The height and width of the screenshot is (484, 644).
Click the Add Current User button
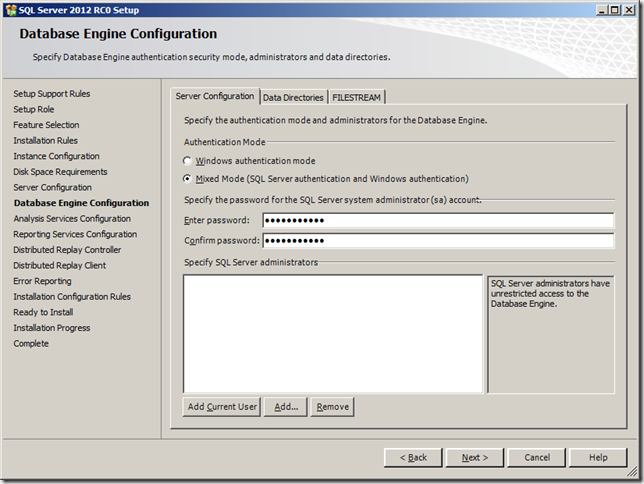coord(222,407)
